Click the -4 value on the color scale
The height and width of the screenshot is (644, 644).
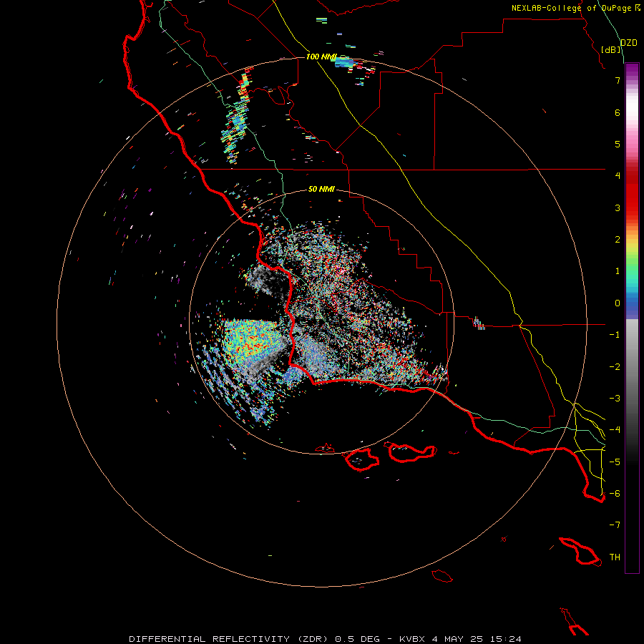[x=615, y=430]
